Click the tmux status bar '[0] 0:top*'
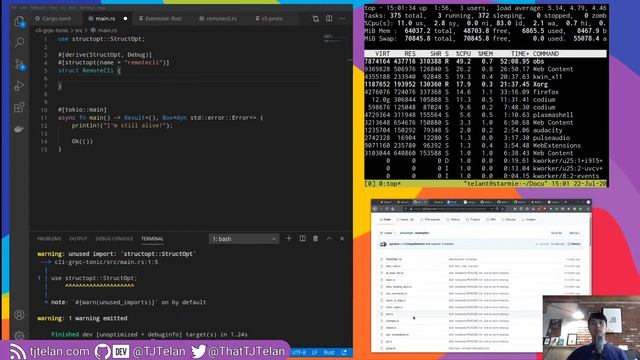This screenshot has width=640, height=360. click(x=382, y=184)
